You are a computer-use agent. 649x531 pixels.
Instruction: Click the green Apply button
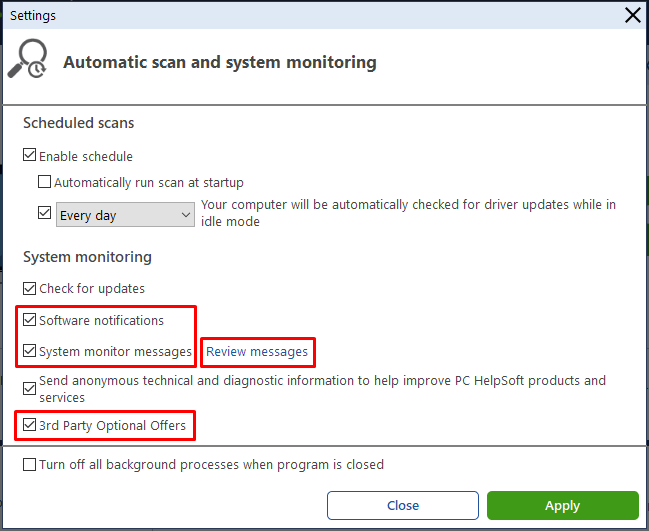click(563, 505)
